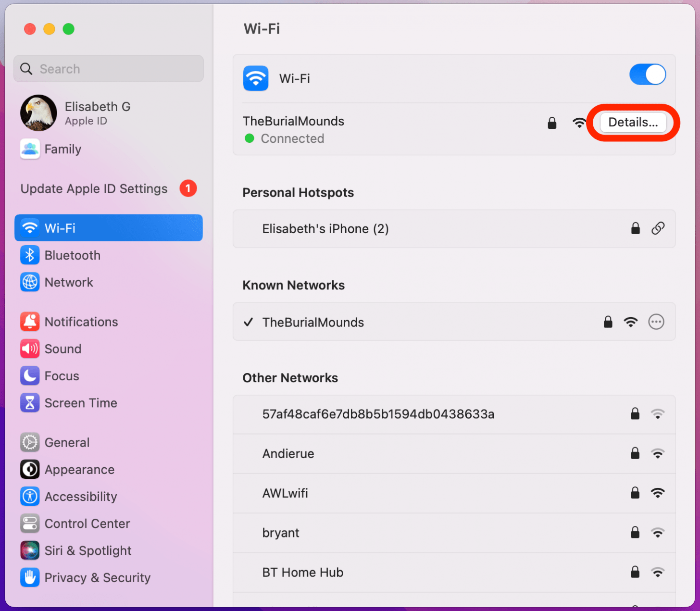Toggle the Wi-Fi switch off
The width and height of the screenshot is (700, 611).
(647, 75)
